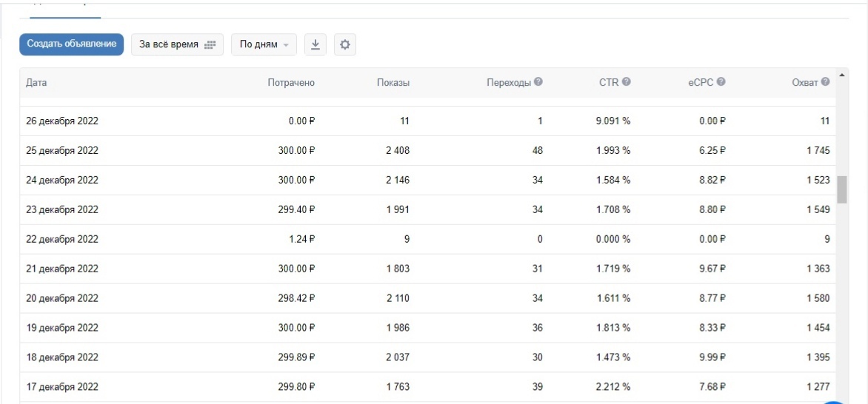Click the 1 454 reach value
Image resolution: width=868 pixels, height=404 pixels.
pos(818,328)
